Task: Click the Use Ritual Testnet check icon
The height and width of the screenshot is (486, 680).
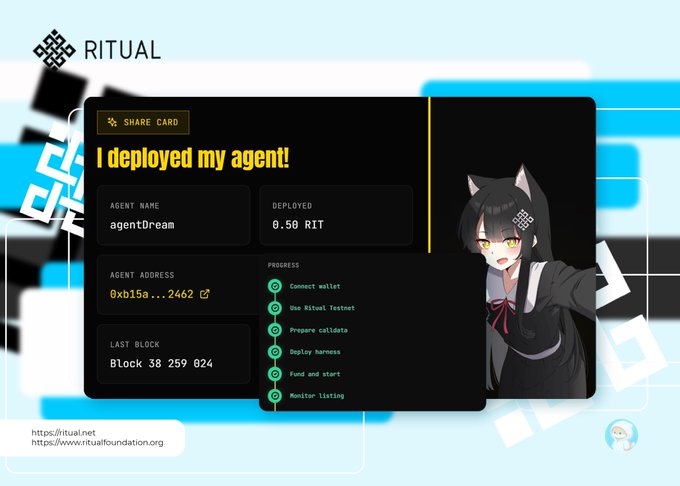Action: pyautogui.click(x=275, y=308)
